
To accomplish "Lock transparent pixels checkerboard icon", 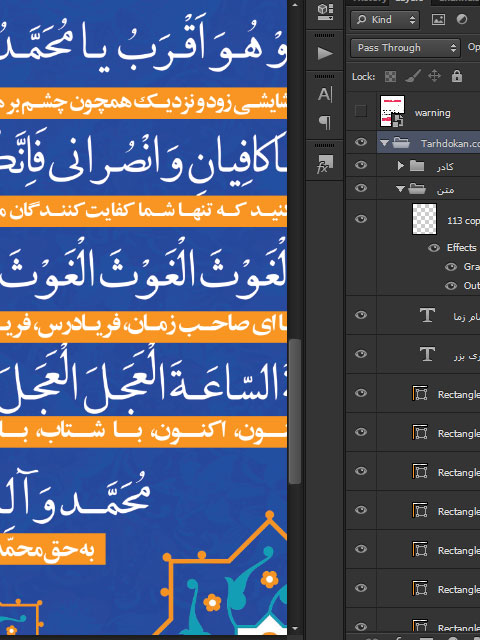I will pos(390,76).
